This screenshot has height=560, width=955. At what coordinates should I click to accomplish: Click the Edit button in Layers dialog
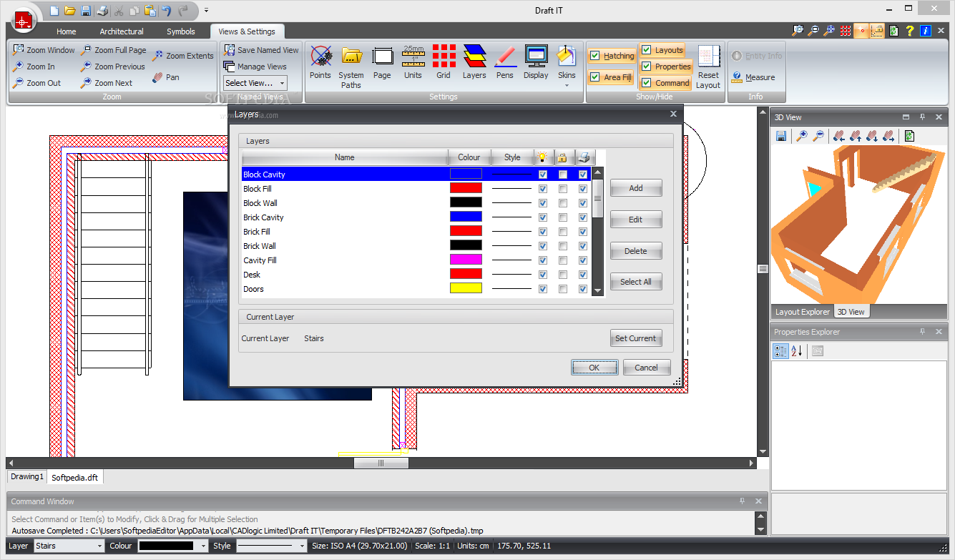pos(636,220)
